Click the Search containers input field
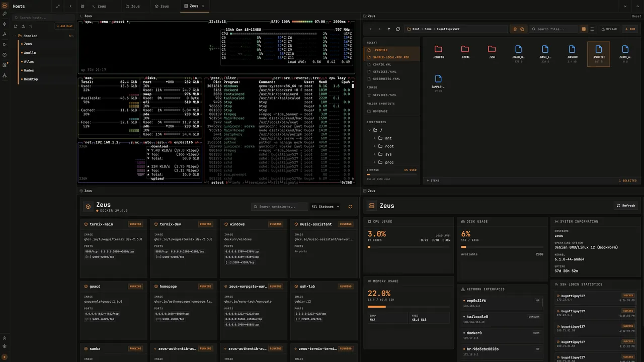This screenshot has width=644, height=362. [280, 207]
